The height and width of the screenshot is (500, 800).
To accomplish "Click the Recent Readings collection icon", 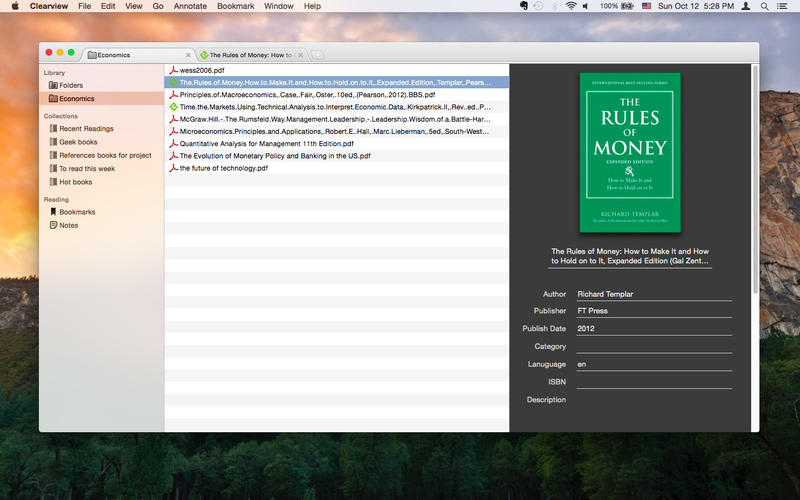I will [53, 129].
